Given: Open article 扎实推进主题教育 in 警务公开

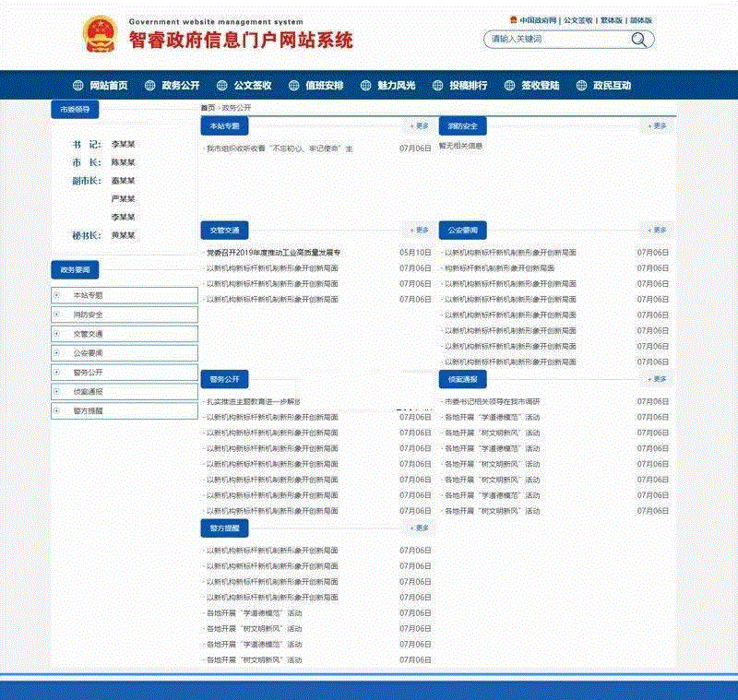Looking at the screenshot, I should click(x=253, y=402).
